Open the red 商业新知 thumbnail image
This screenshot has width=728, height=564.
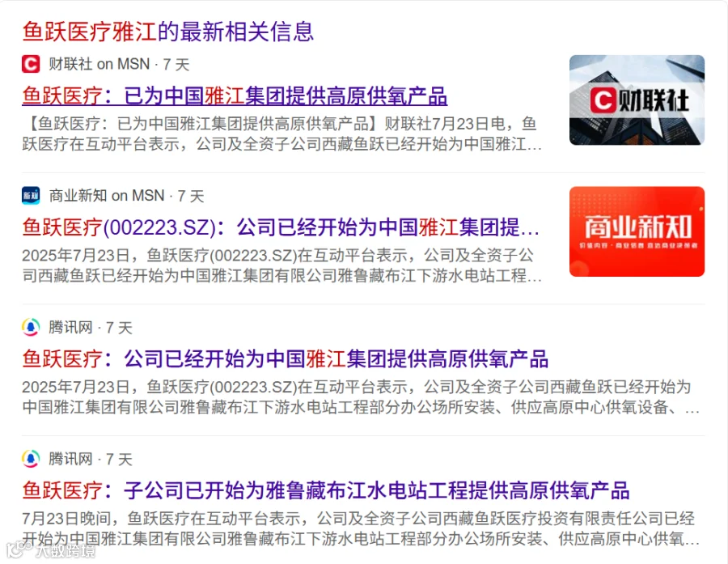637,231
